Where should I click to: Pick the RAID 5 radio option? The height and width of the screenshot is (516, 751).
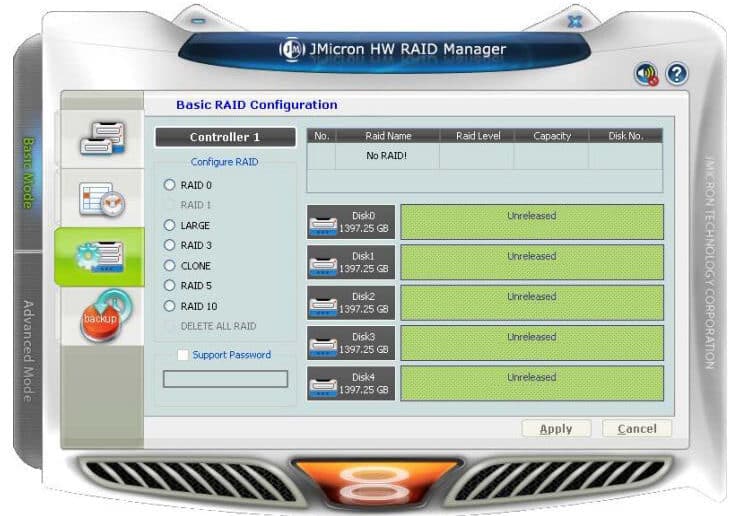tap(170, 286)
